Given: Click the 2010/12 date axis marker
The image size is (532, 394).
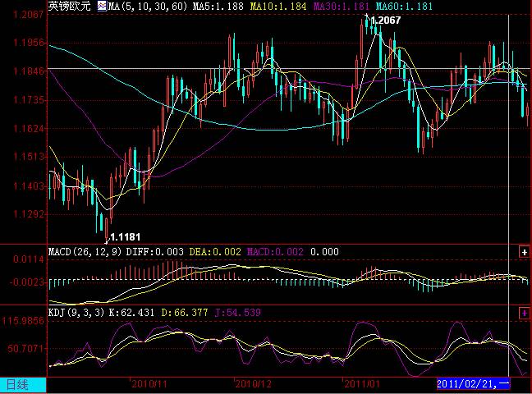Looking at the screenshot, I should pos(253,384).
